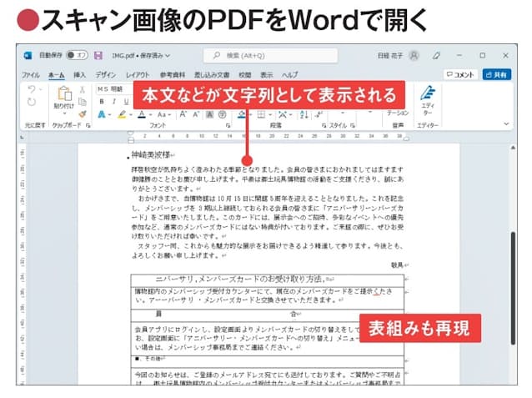This screenshot has width=532, height=398.
Task: Toggle Italic formatting
Action: [x=114, y=101]
